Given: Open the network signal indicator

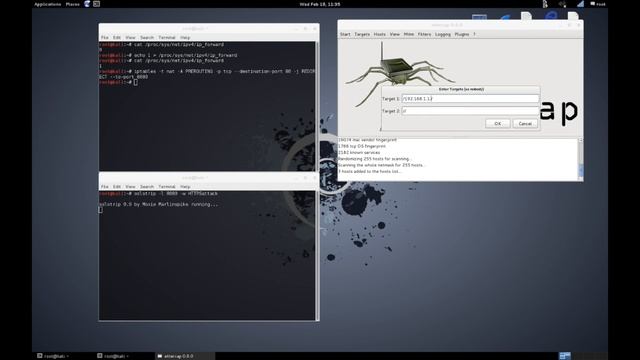Looking at the screenshot, I should 580,4.
